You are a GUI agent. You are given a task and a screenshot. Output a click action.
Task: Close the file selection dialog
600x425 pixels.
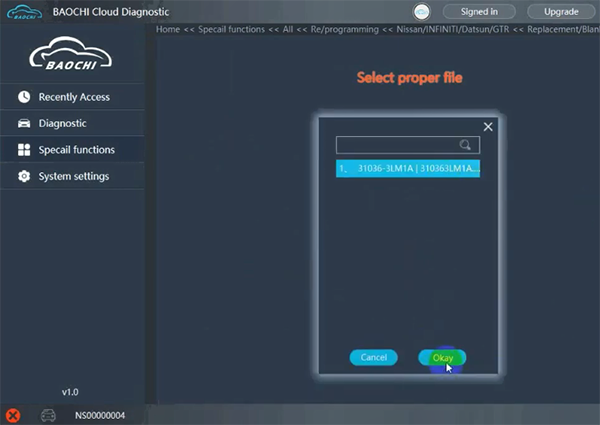click(488, 127)
